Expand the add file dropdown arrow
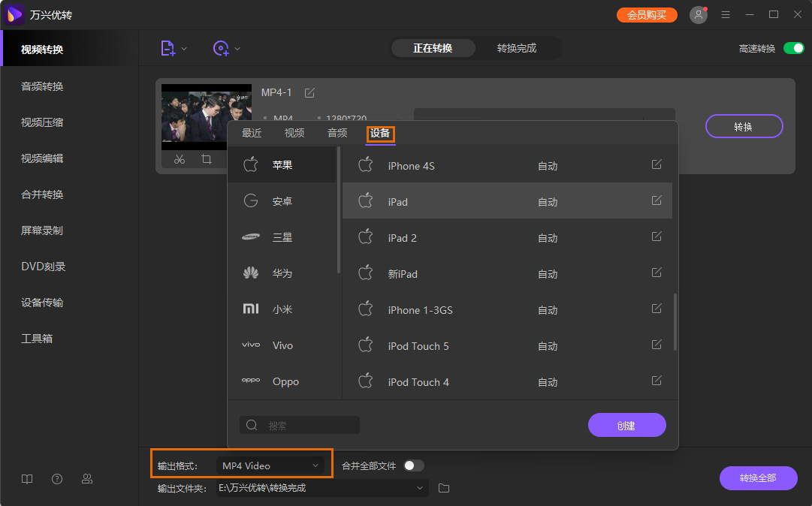 pyautogui.click(x=184, y=49)
